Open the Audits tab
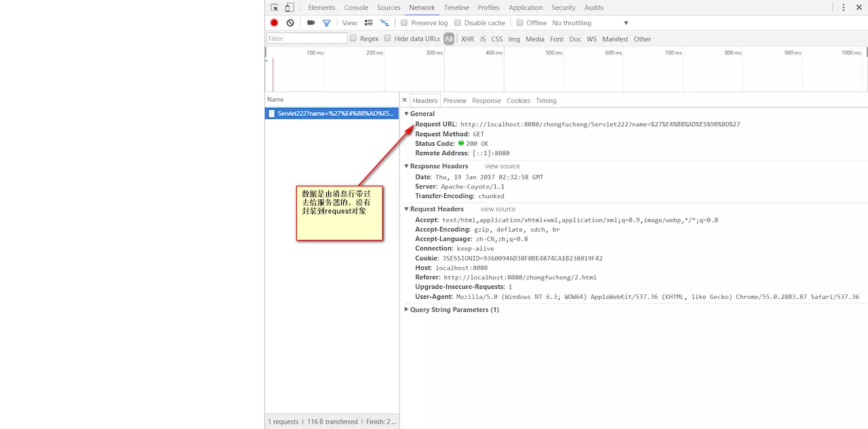 coord(594,7)
